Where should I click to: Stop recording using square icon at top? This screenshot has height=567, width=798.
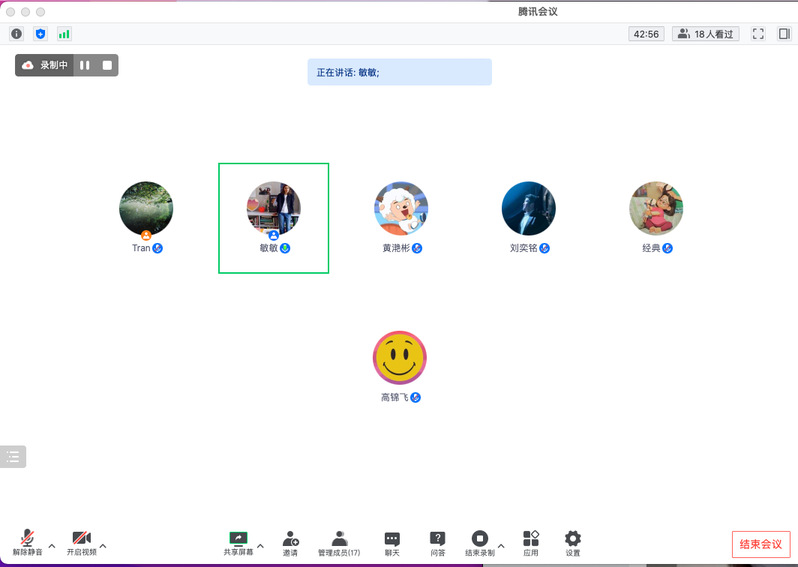coord(107,65)
